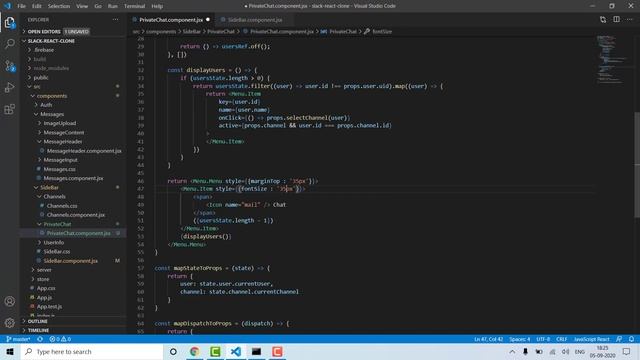Change line endings via CRLF
Image resolution: width=640 pixels, height=360 pixels.
pos(561,339)
